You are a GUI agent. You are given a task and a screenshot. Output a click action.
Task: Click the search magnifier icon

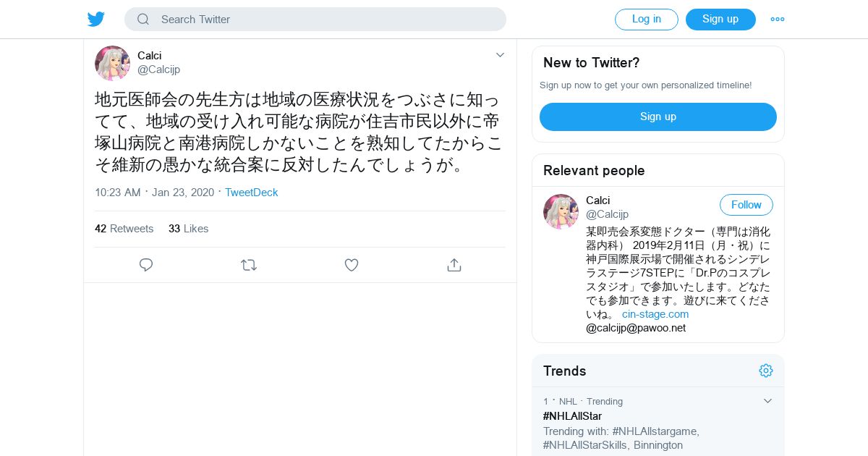[x=143, y=20]
